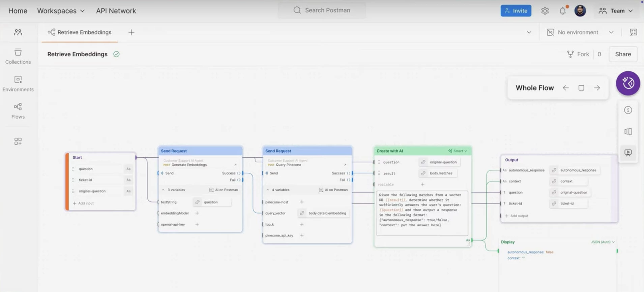Select the Start block title

coord(77,157)
